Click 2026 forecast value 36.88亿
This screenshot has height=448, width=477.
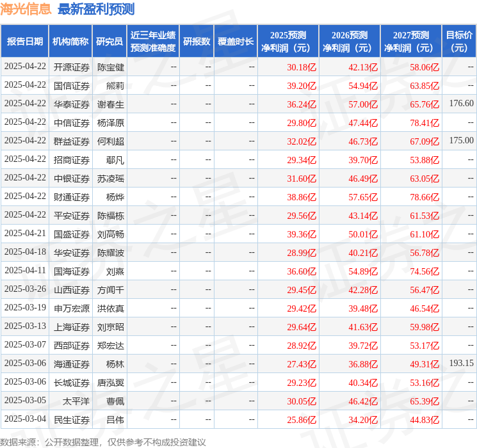(x=363, y=364)
